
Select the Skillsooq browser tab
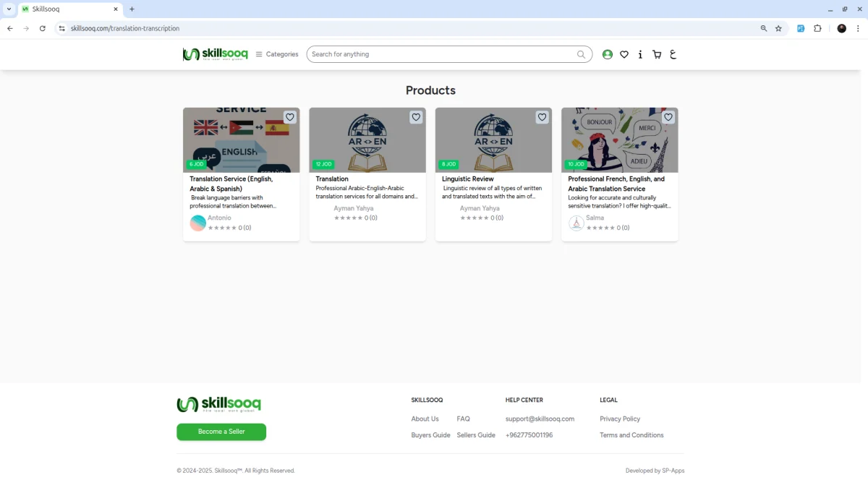(x=69, y=9)
